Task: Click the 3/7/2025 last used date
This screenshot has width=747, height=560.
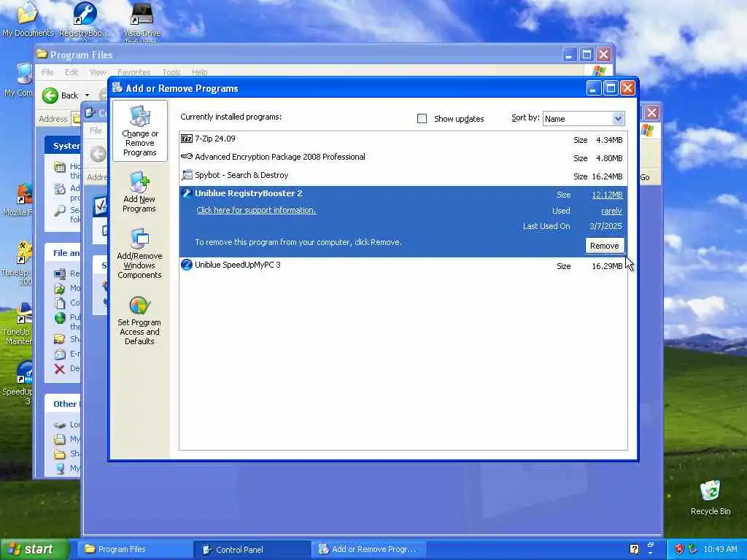Action: coord(605,226)
